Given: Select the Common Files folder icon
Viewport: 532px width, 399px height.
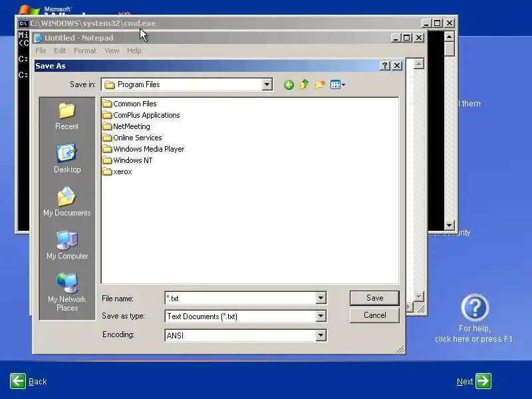Looking at the screenshot, I should point(107,104).
